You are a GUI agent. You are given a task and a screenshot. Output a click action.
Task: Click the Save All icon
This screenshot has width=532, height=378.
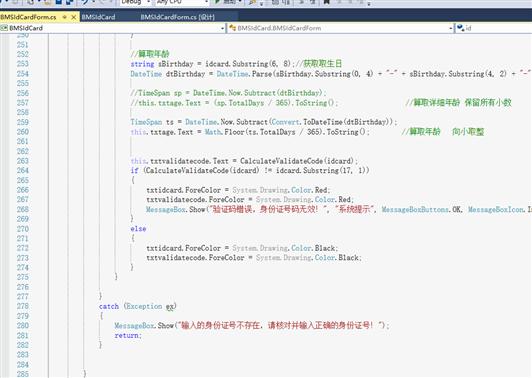click(70, 2)
